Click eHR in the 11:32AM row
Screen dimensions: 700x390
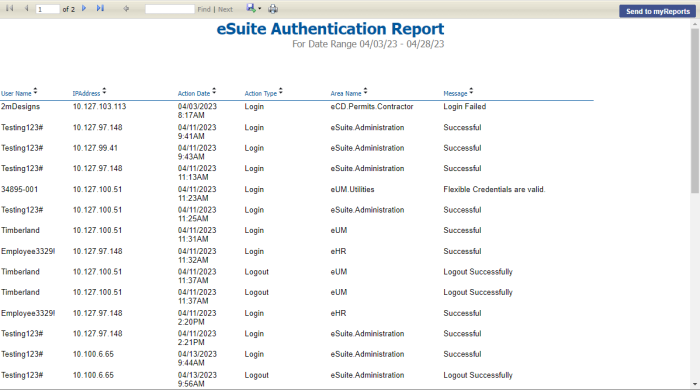point(338,251)
